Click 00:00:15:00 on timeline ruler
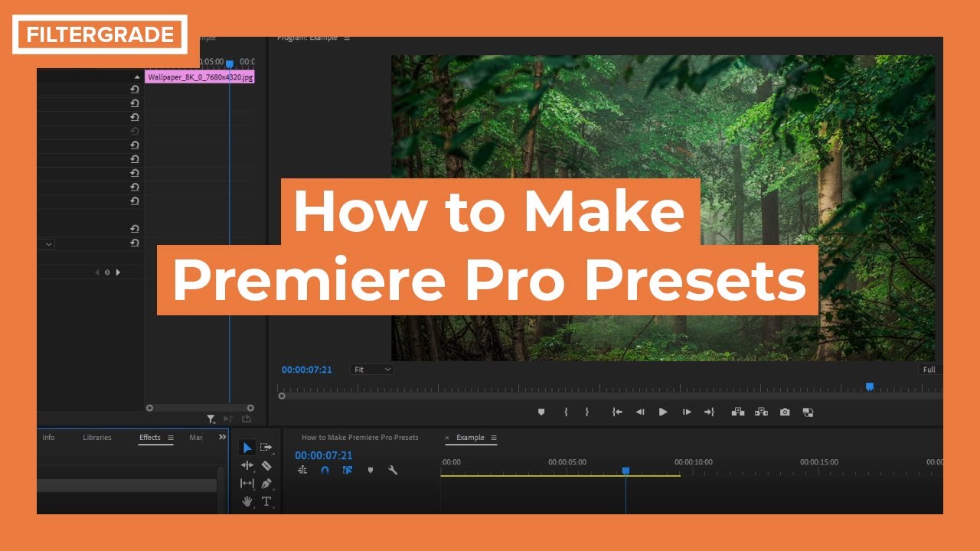This screenshot has width=980, height=551. tap(819, 462)
